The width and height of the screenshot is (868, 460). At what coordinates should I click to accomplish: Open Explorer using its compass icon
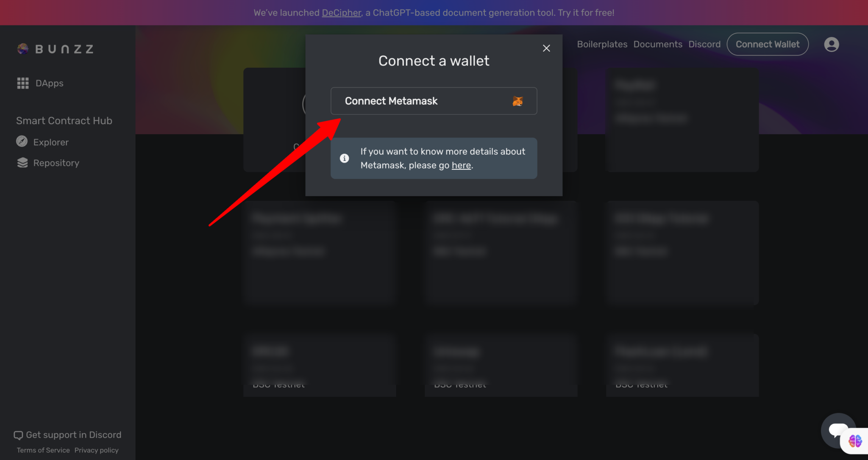(22, 141)
